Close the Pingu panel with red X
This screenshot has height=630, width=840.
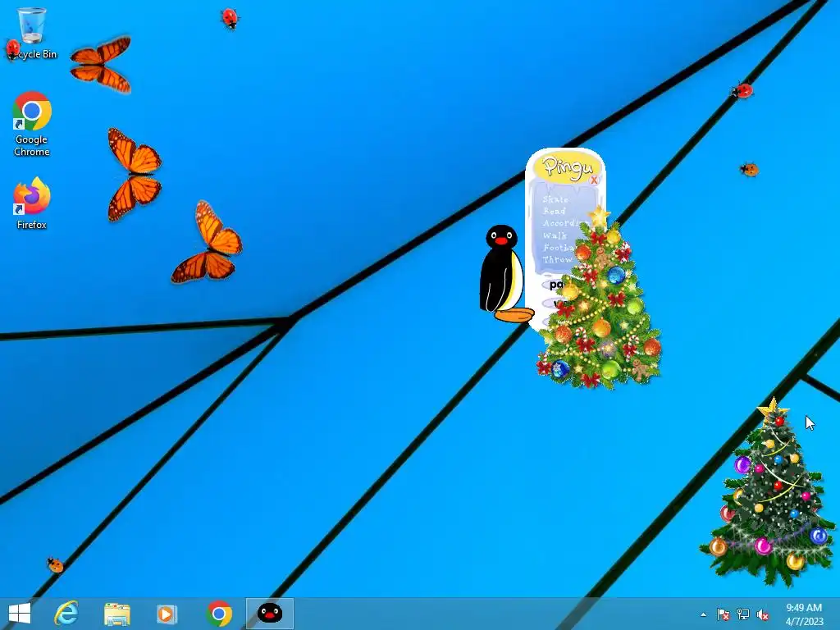594,180
